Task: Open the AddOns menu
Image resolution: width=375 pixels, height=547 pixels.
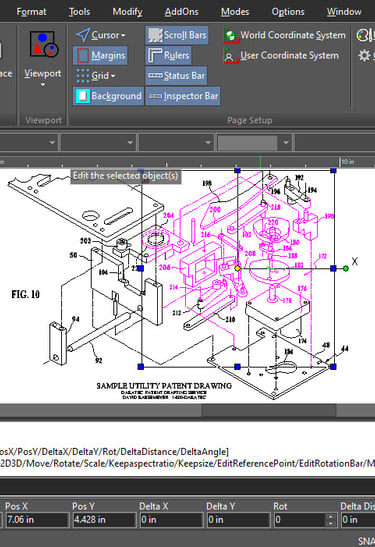Action: 181,12
